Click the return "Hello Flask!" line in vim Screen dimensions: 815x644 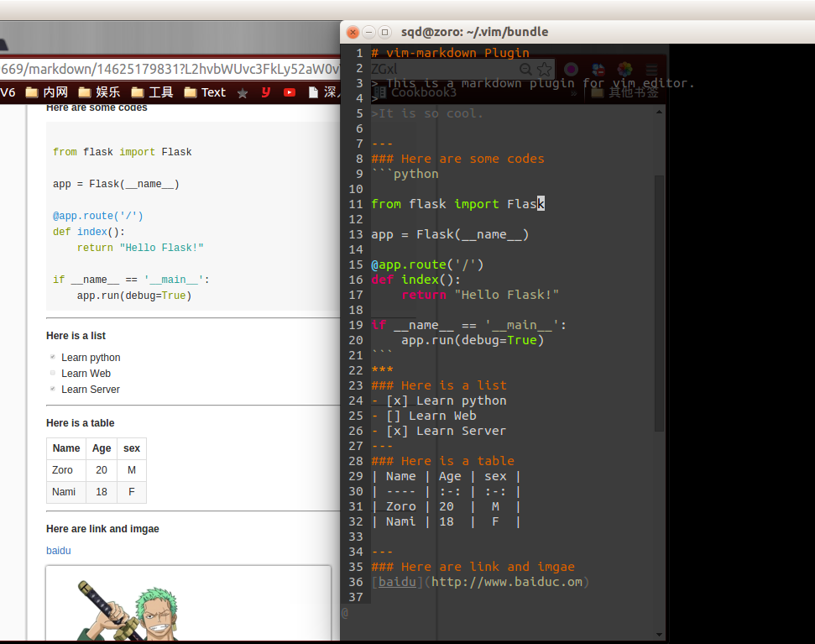coord(480,295)
